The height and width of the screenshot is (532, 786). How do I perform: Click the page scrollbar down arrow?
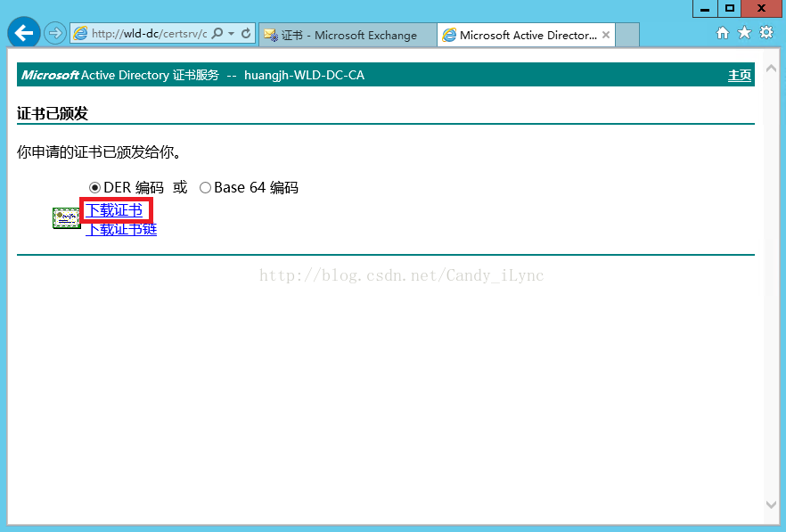[x=772, y=505]
